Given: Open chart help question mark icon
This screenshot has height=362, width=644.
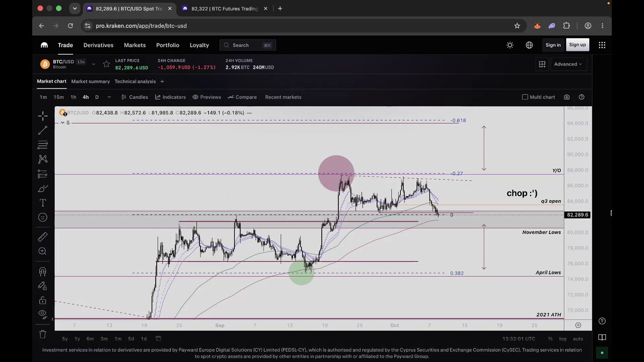Looking at the screenshot, I should 582,97.
